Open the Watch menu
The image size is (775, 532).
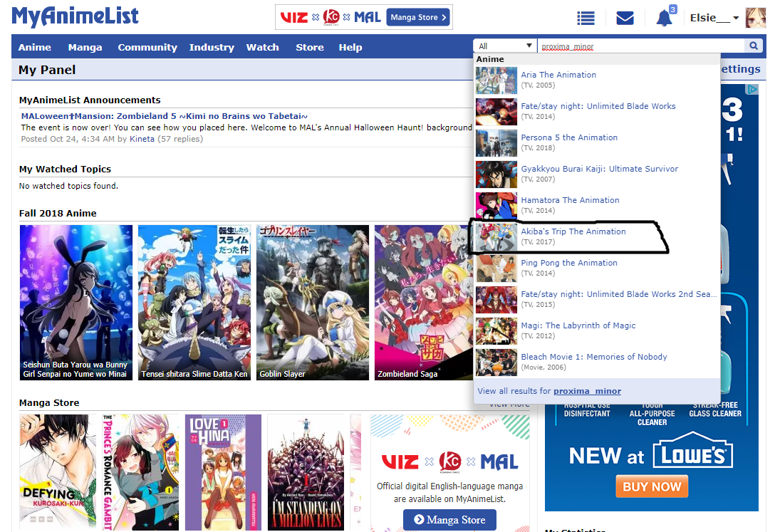(x=262, y=48)
